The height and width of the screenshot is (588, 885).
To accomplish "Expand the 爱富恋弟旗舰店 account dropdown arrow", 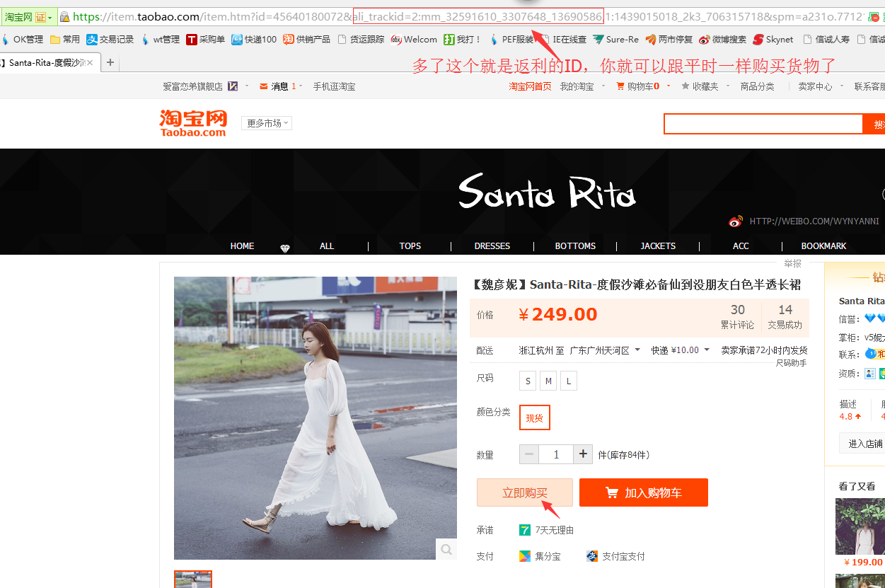I will point(247,86).
